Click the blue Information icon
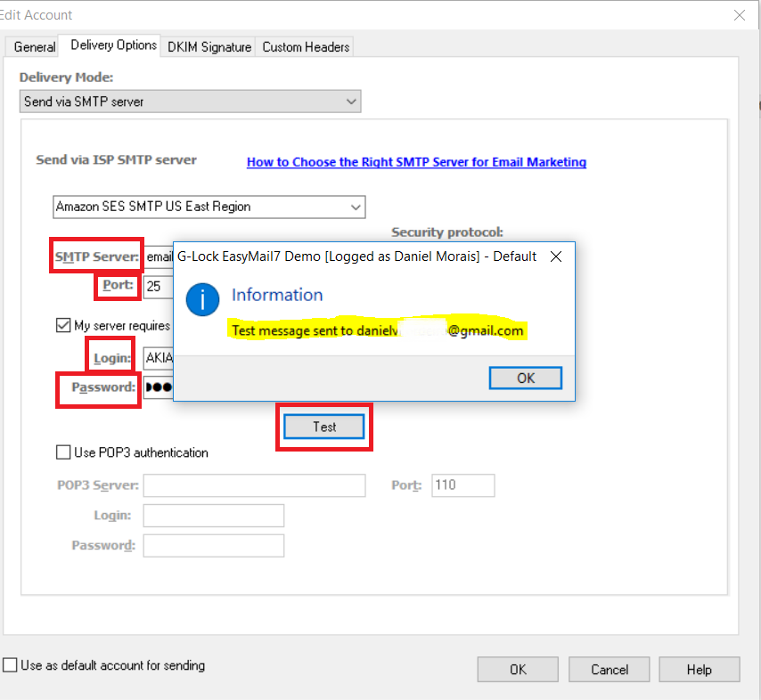761x700 pixels. point(203,299)
